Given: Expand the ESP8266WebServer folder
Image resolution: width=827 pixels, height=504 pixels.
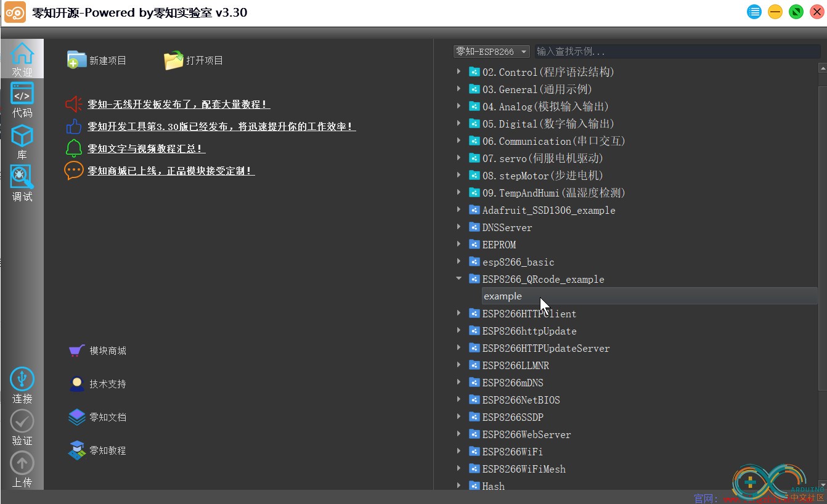Looking at the screenshot, I should pos(458,434).
